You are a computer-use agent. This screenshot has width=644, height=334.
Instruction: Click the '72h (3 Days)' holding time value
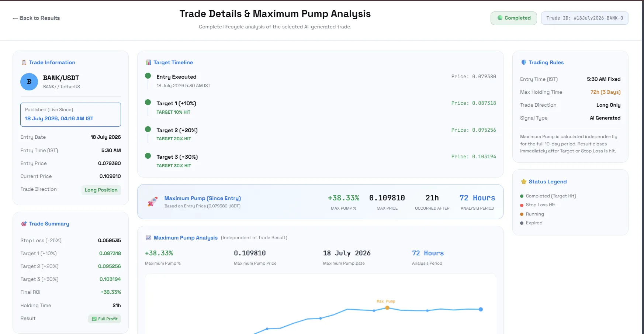pyautogui.click(x=606, y=92)
